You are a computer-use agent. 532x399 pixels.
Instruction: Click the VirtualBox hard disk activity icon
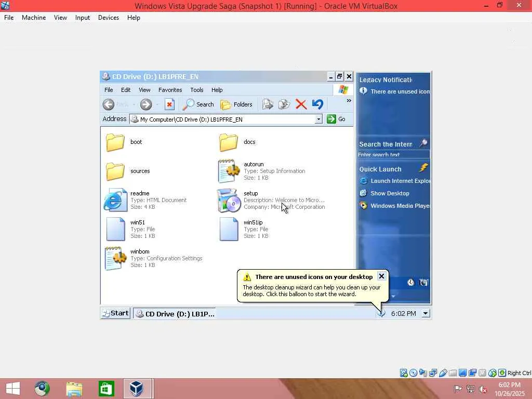pos(403,373)
